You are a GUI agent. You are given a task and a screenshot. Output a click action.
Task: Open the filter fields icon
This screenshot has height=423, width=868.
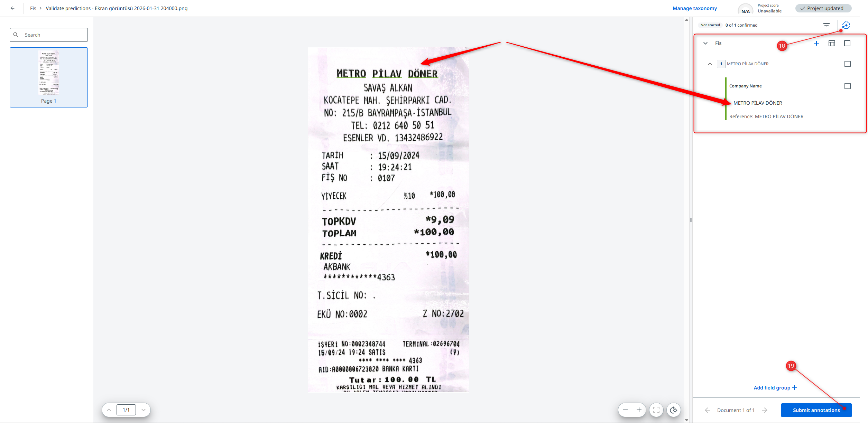[827, 25]
